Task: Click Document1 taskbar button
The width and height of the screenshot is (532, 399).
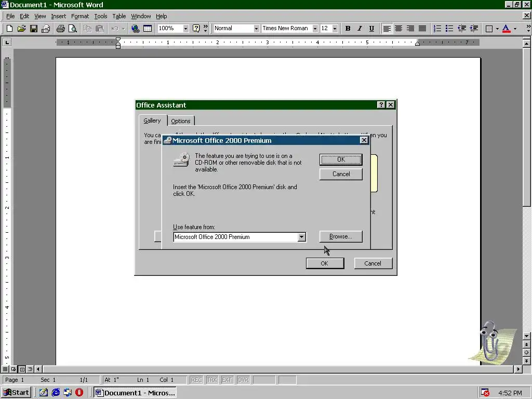Action: tap(135, 393)
